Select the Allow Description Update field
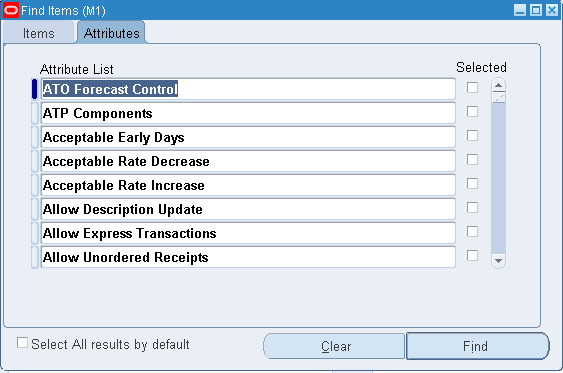The width and height of the screenshot is (563, 373). [248, 209]
